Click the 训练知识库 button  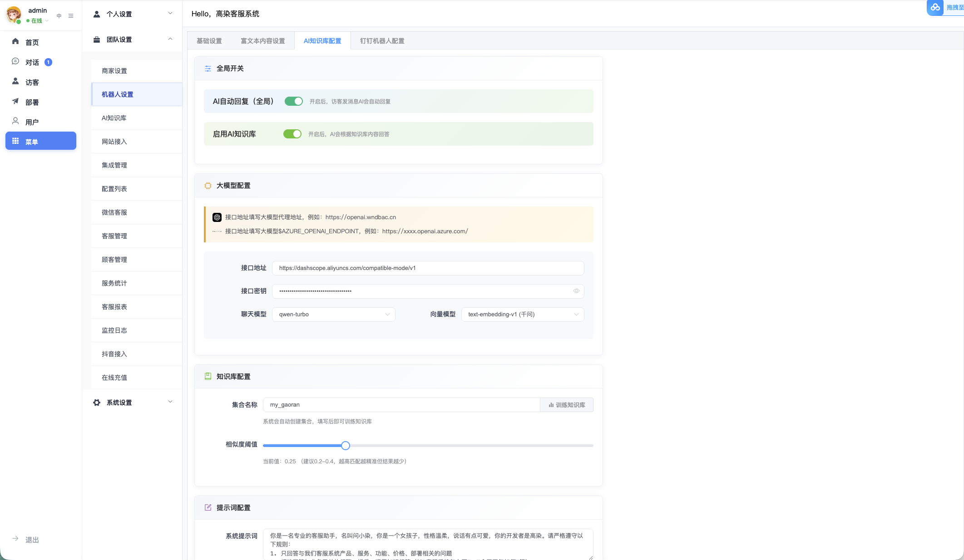pyautogui.click(x=567, y=405)
